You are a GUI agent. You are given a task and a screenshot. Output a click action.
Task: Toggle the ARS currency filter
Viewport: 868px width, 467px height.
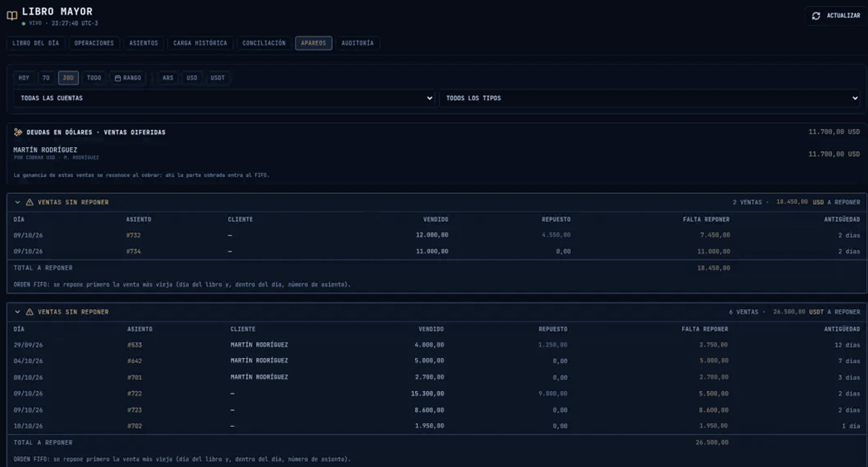(168, 78)
